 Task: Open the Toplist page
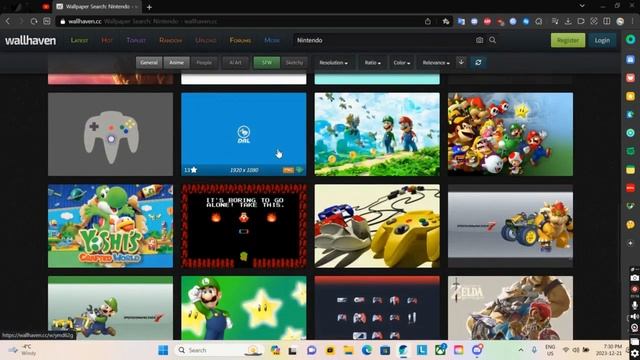(136, 40)
